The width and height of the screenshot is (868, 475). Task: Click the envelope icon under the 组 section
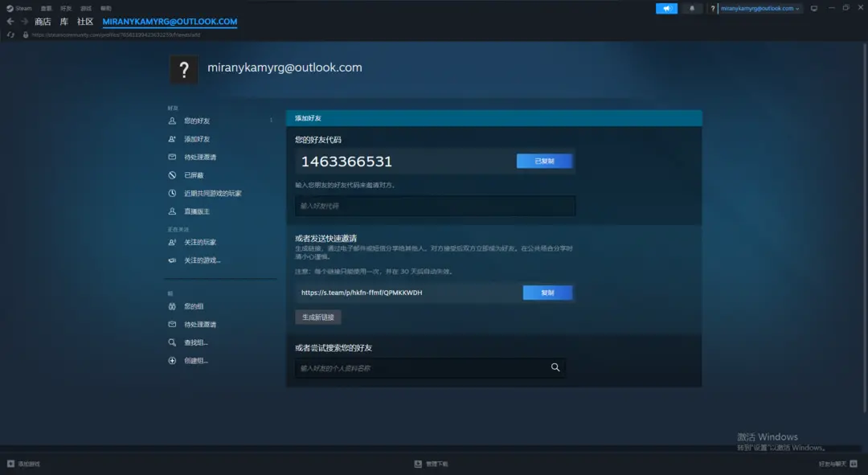pos(172,325)
